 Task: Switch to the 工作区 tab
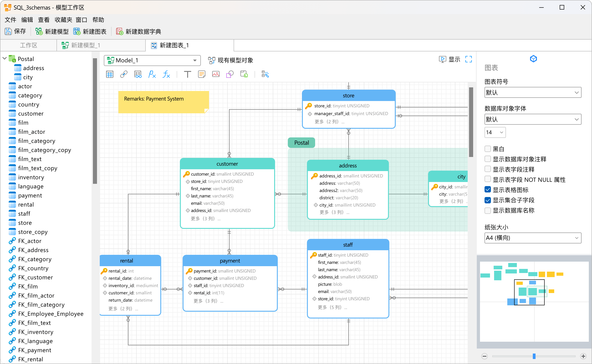click(x=28, y=45)
